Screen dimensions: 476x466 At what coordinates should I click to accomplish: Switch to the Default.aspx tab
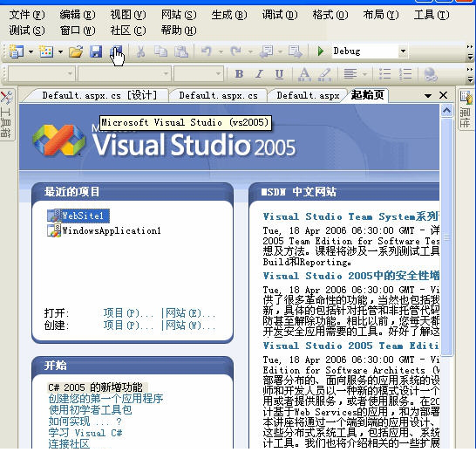pyautogui.click(x=308, y=96)
